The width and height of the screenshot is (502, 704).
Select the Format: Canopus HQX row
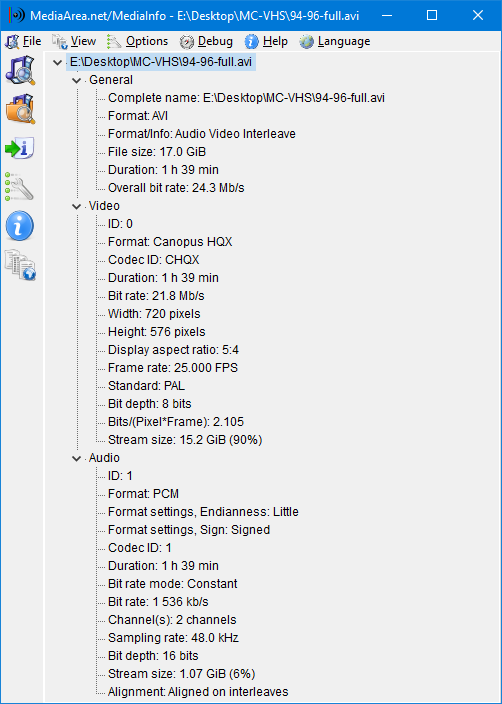(170, 242)
